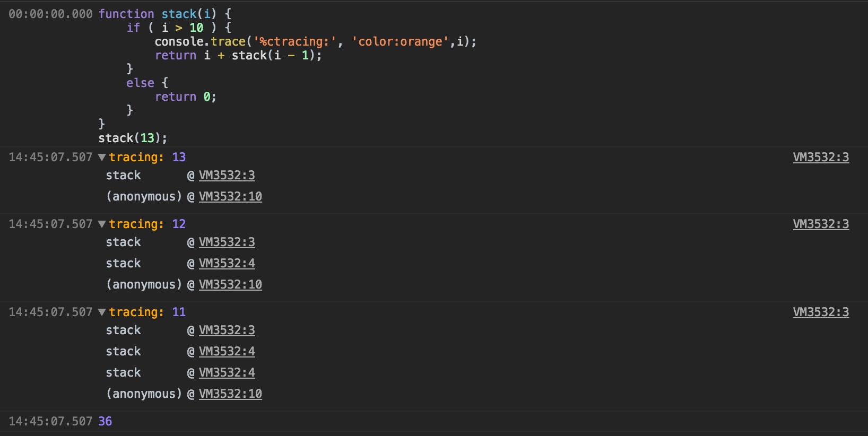The height and width of the screenshot is (436, 868).
Task: Collapse the 'tracing: 11' stack trace
Action: (x=102, y=312)
